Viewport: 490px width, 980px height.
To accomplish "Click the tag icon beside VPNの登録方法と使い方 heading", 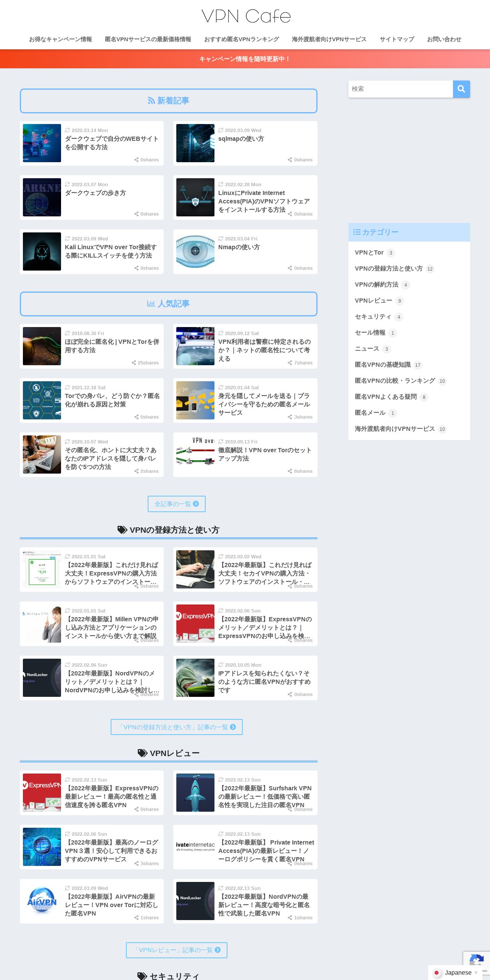I will coord(122,530).
